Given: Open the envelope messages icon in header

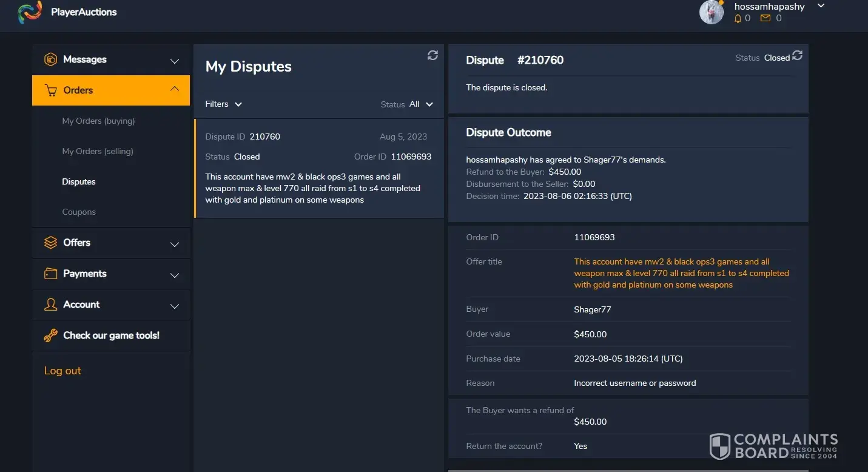Looking at the screenshot, I should tap(765, 19).
